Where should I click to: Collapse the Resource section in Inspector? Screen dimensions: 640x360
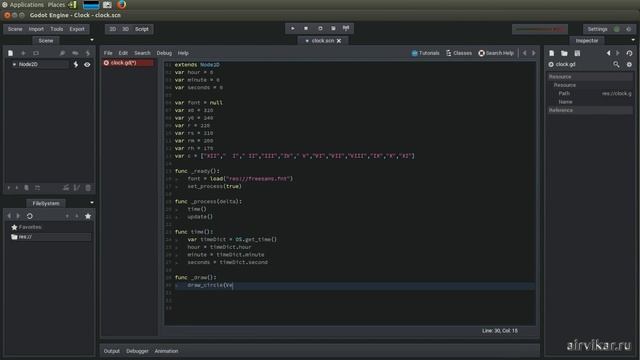(x=590, y=77)
